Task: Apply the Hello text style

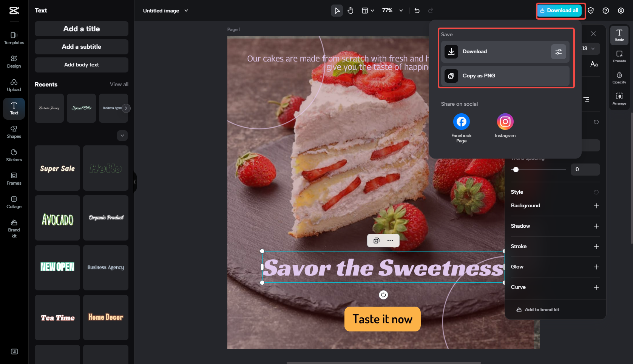Action: (x=106, y=168)
